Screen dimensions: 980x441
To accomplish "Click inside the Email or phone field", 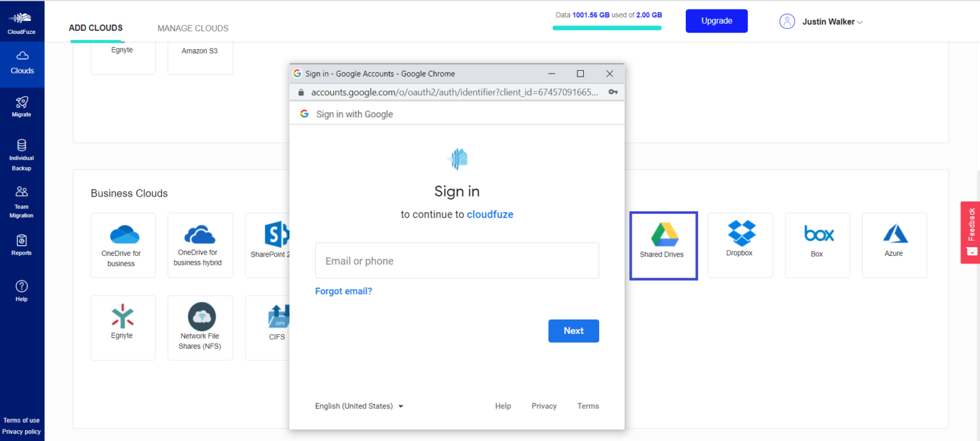I will pos(457,260).
